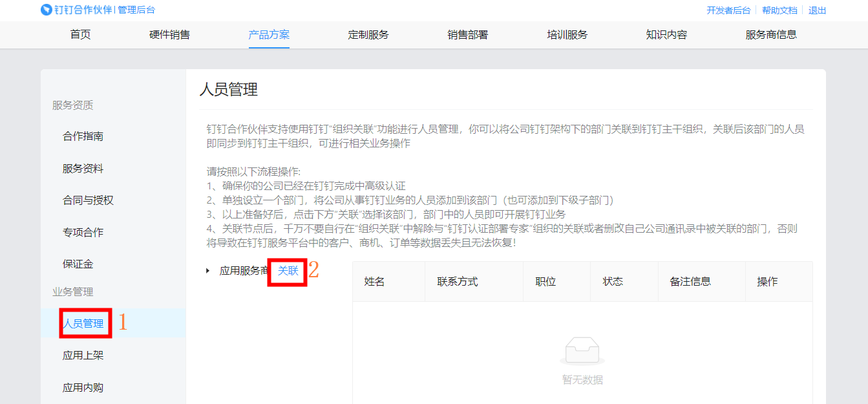This screenshot has width=868, height=404.
Task: Select 人员管理 sidebar item
Action: [83, 323]
